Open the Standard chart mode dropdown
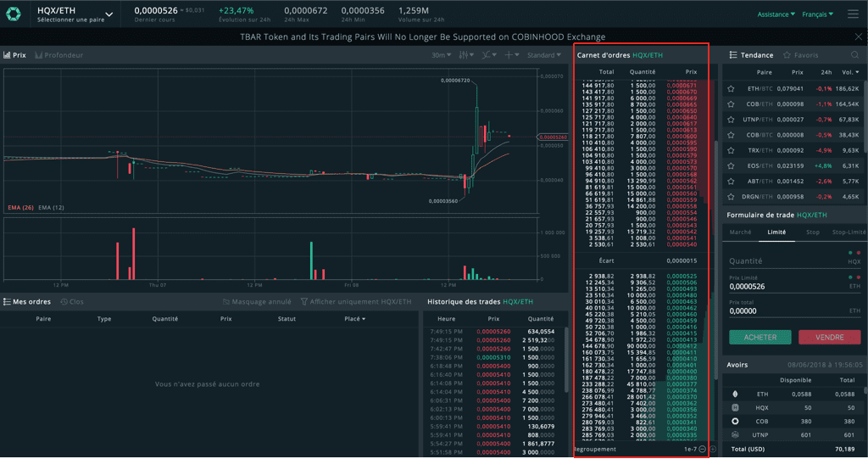The height and width of the screenshot is (459, 868). click(544, 55)
